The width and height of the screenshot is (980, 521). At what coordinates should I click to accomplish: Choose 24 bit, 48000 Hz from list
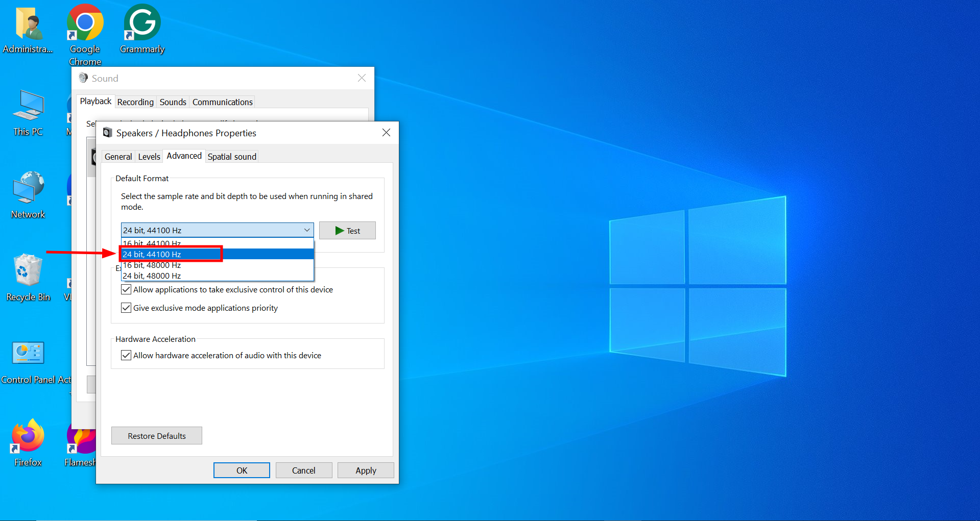pyautogui.click(x=152, y=276)
